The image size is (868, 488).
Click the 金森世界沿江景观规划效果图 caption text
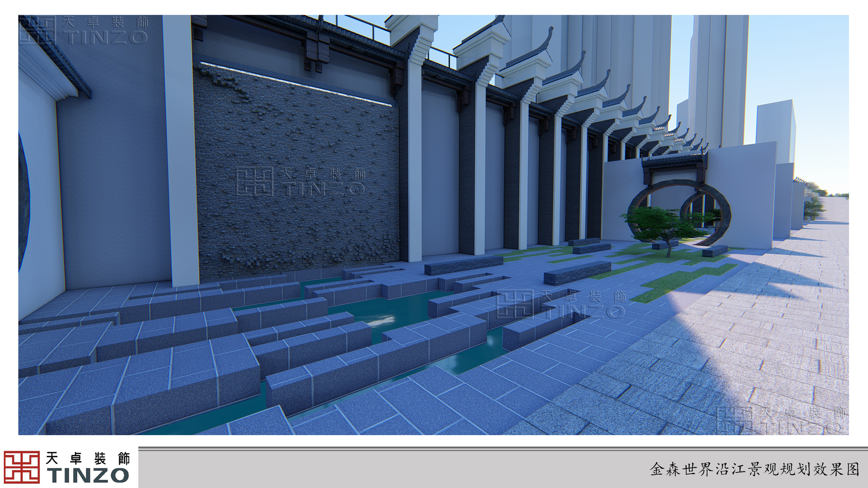tap(755, 469)
